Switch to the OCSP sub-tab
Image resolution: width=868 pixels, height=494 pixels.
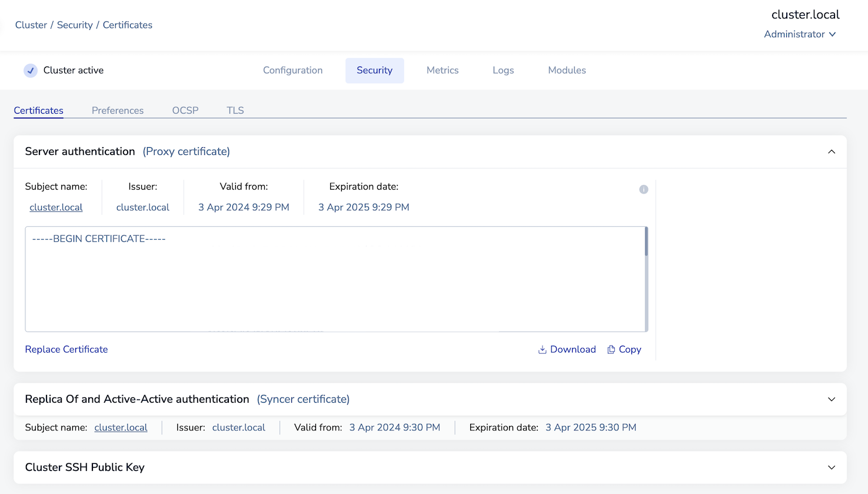[x=185, y=111]
